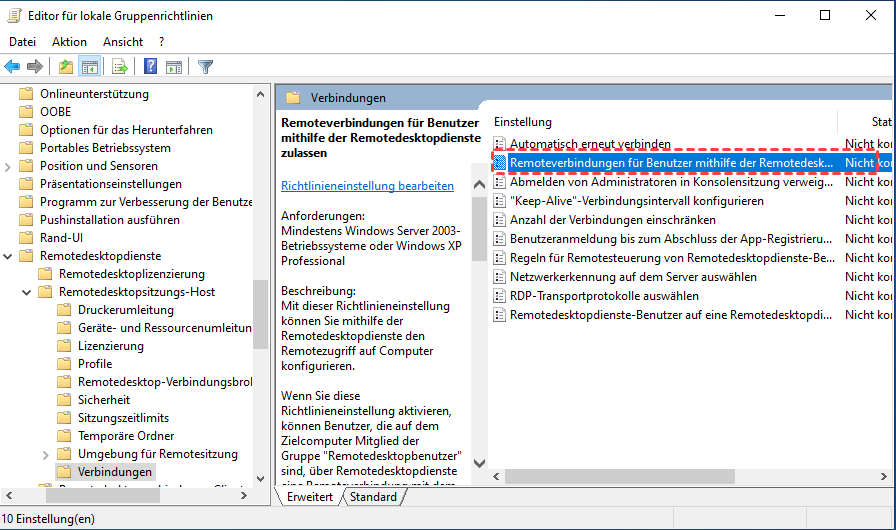Click the blue back arrow toolbar icon
Image resolution: width=896 pixels, height=530 pixels.
coord(12,67)
